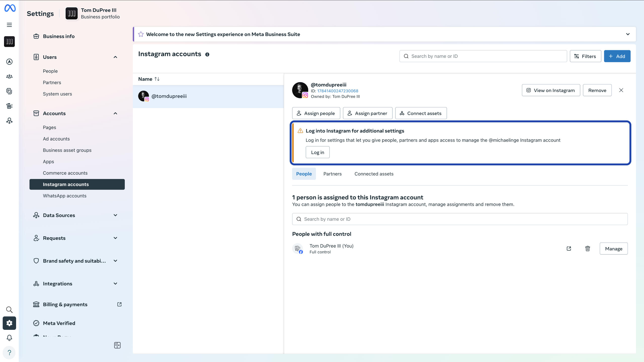The width and height of the screenshot is (644, 362).
Task: Click info icon beside Instagram accounts heading
Action: click(207, 54)
